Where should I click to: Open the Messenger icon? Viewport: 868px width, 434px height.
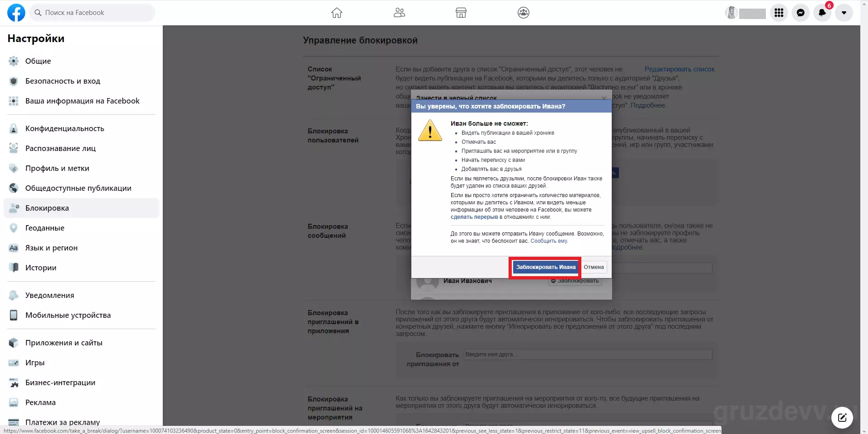pyautogui.click(x=801, y=13)
